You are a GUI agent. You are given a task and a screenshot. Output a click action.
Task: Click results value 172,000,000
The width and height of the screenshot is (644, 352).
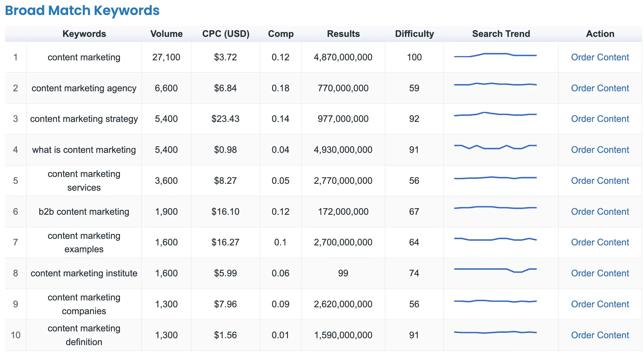pyautogui.click(x=343, y=212)
